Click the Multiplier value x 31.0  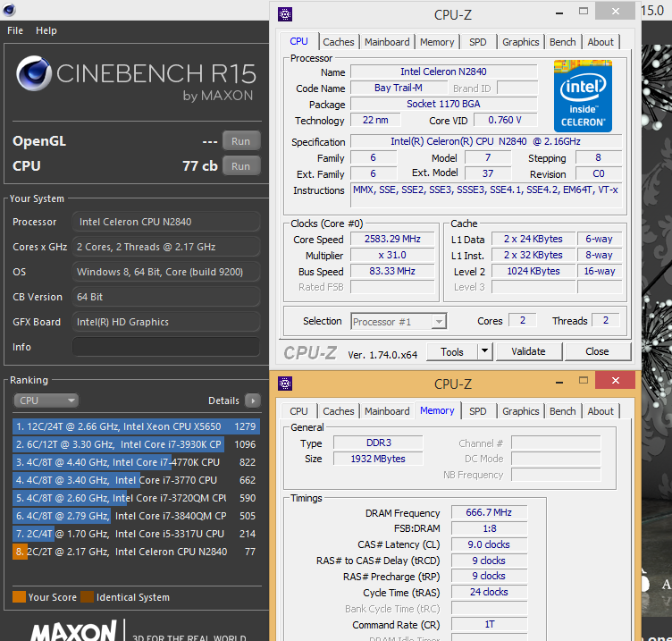(392, 255)
